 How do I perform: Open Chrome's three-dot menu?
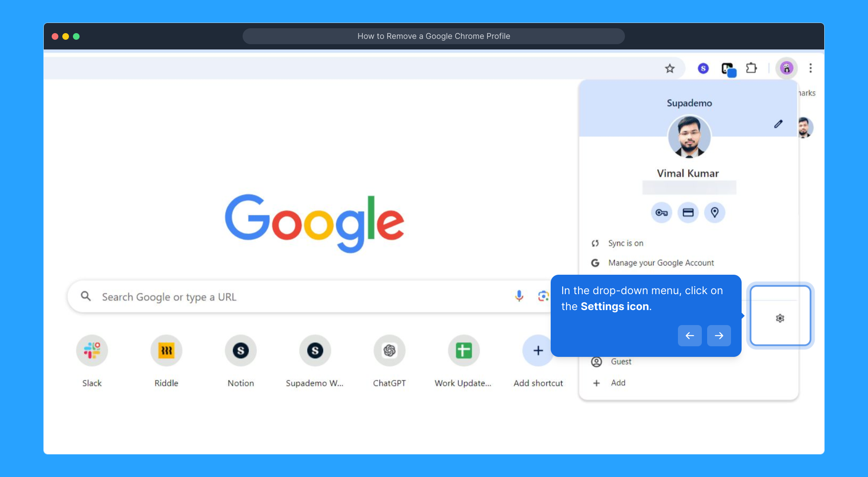(811, 68)
